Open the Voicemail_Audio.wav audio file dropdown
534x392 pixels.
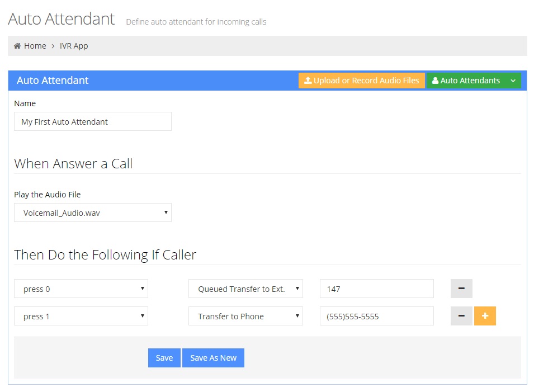[93, 212]
